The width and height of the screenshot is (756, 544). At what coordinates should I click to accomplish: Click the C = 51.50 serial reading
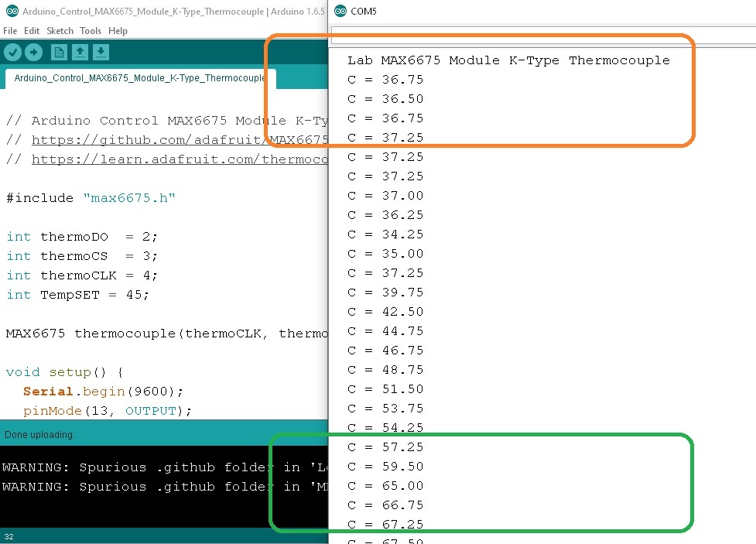coord(385,389)
